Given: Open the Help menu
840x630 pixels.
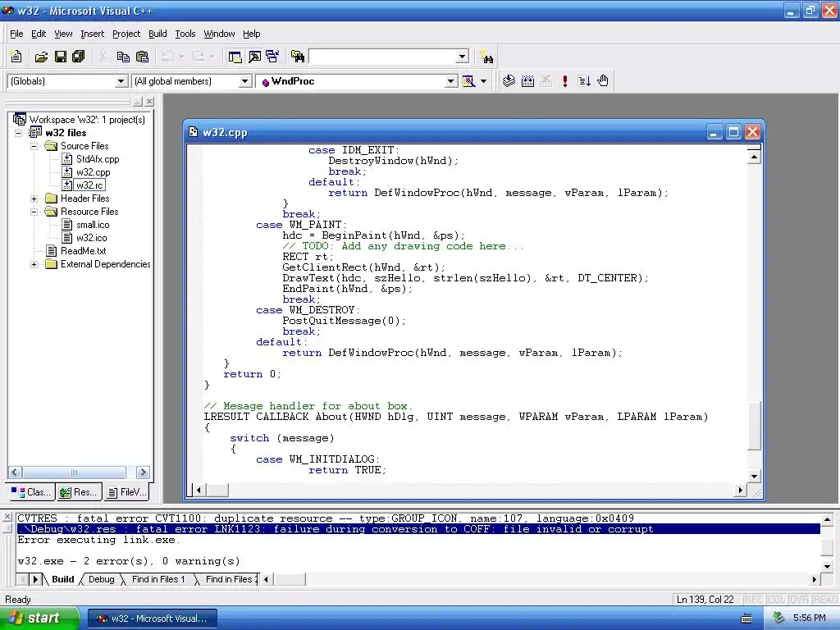Looking at the screenshot, I should tap(251, 34).
